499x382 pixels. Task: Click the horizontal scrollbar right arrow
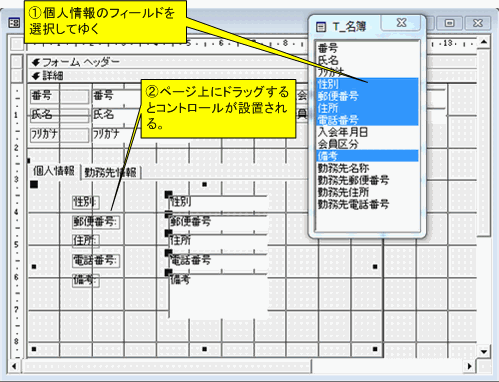pos(469,366)
